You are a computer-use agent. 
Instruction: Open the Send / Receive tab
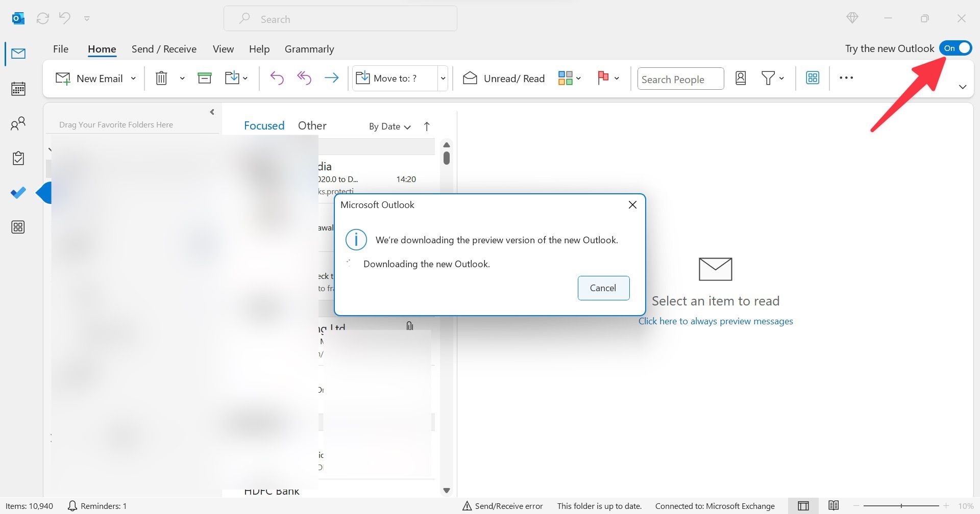tap(164, 49)
